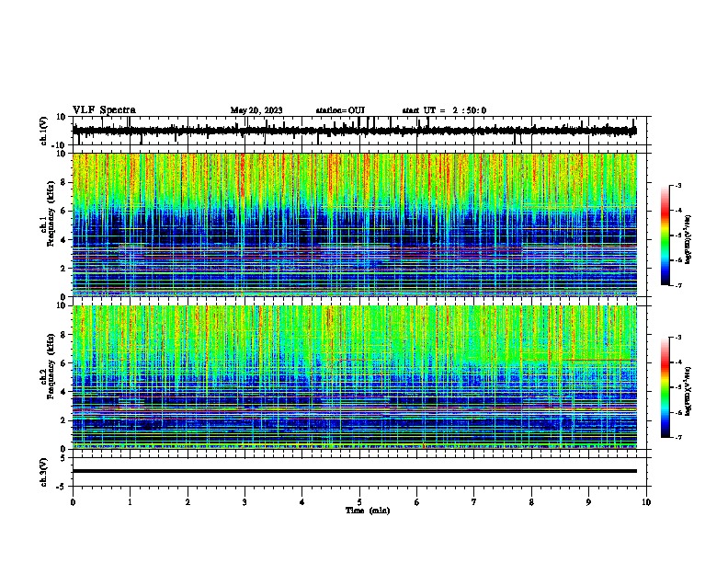The image size is (728, 563).
Task: Click time axis tick label "2"
Action: coord(188,502)
